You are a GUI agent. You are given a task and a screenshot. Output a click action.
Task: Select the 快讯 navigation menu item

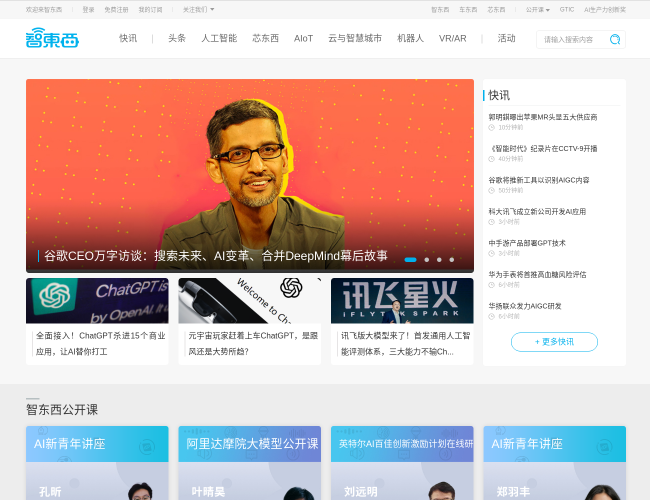coord(128,39)
